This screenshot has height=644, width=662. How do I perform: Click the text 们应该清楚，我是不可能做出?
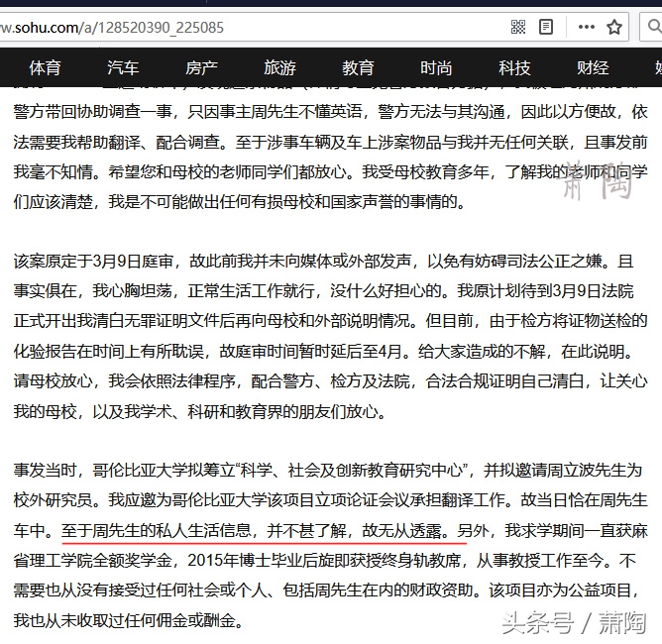coord(116,202)
